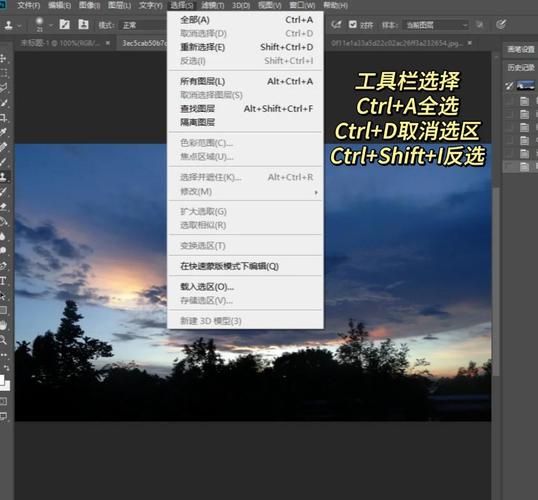538x500 pixels.
Task: Open the 样本 (Sample) layer dropdown
Action: [436, 25]
